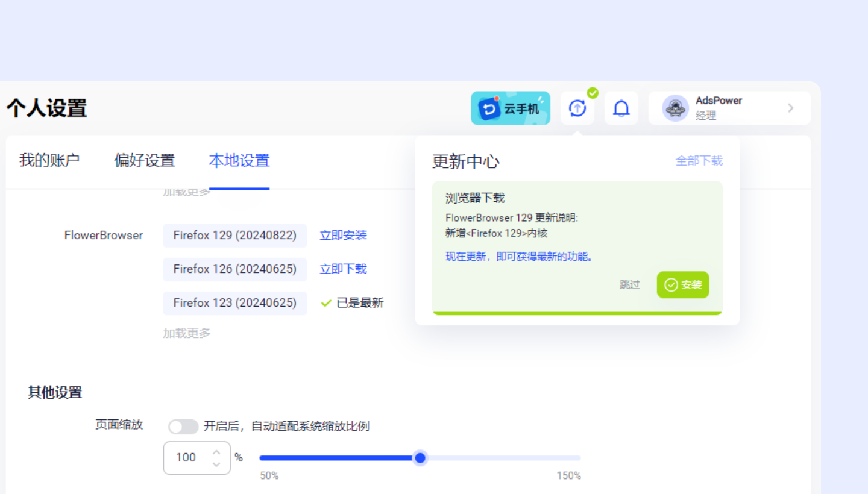The height and width of the screenshot is (494, 868).
Task: Click 加载更多 below Firefox 123
Action: click(x=187, y=333)
